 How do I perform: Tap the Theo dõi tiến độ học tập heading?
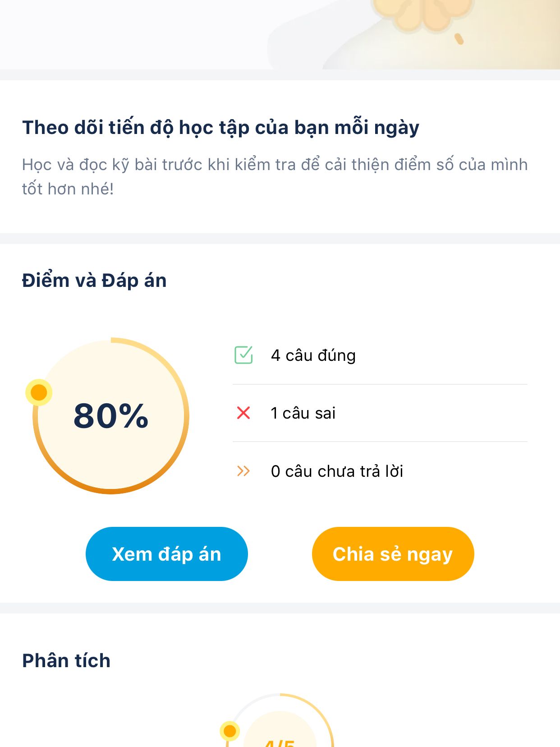pyautogui.click(x=221, y=128)
